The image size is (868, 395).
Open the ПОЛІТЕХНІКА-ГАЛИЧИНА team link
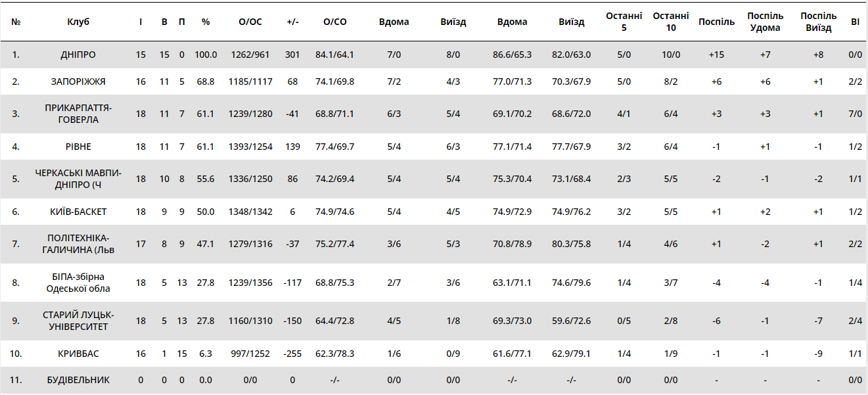[78, 244]
